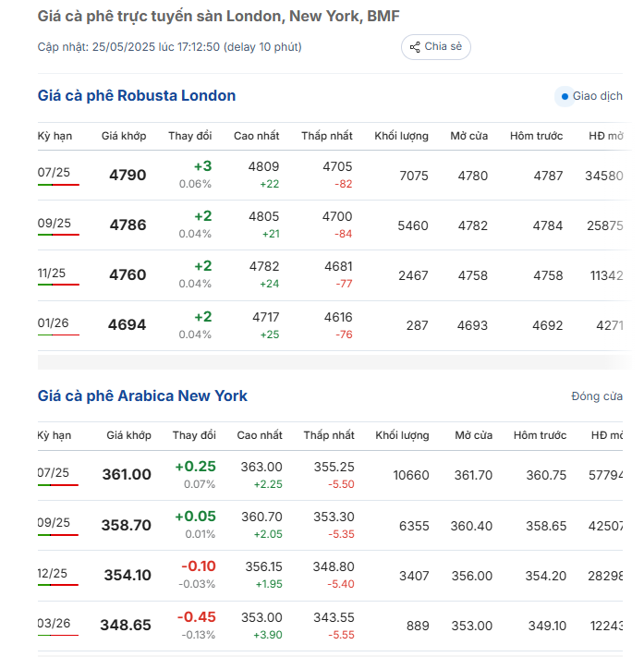Click Robusta Khối lượng column header
The image size is (644, 657).
401,136
